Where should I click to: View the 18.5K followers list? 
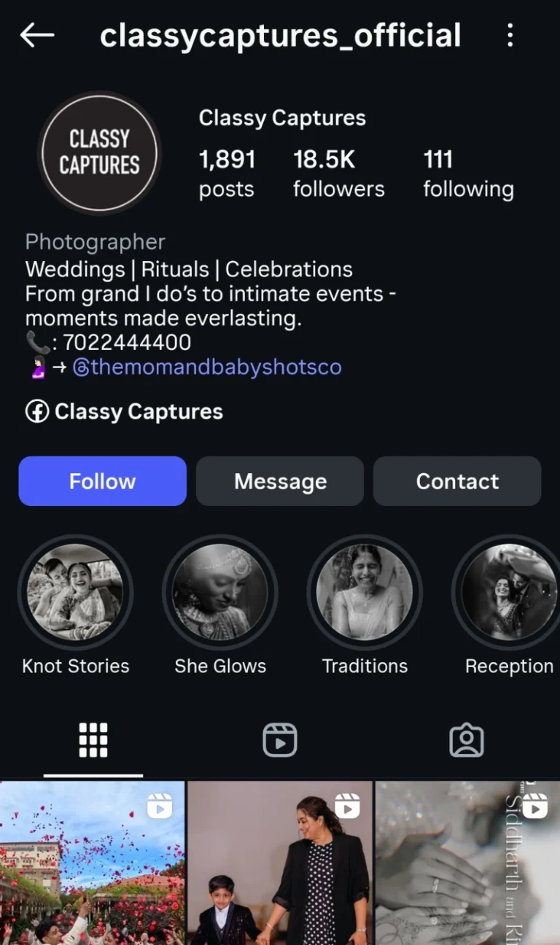coord(338,174)
